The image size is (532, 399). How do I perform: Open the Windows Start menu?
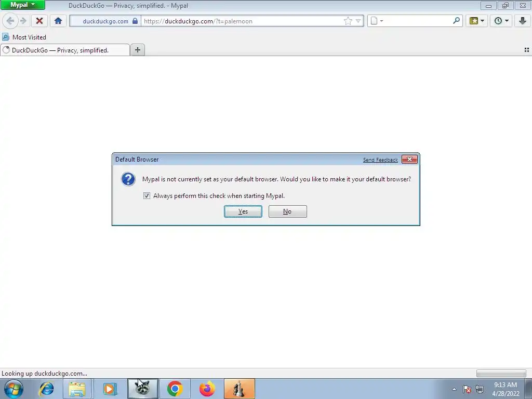pyautogui.click(x=14, y=389)
